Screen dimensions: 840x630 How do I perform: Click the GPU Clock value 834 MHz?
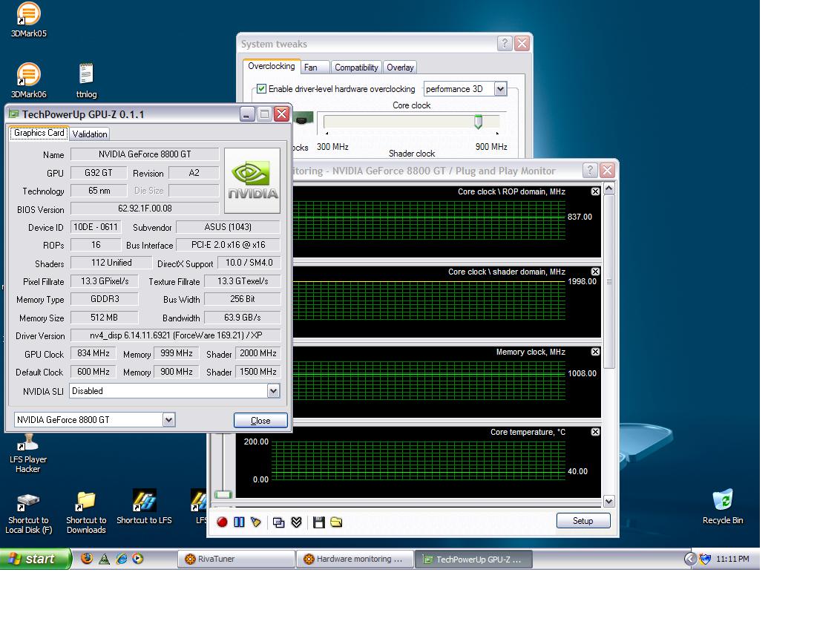pos(93,353)
